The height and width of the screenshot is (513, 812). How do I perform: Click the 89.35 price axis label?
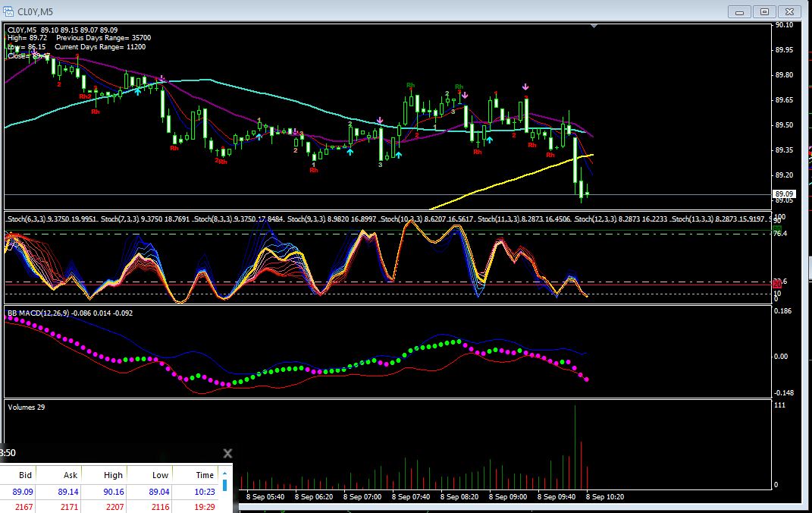(784, 149)
